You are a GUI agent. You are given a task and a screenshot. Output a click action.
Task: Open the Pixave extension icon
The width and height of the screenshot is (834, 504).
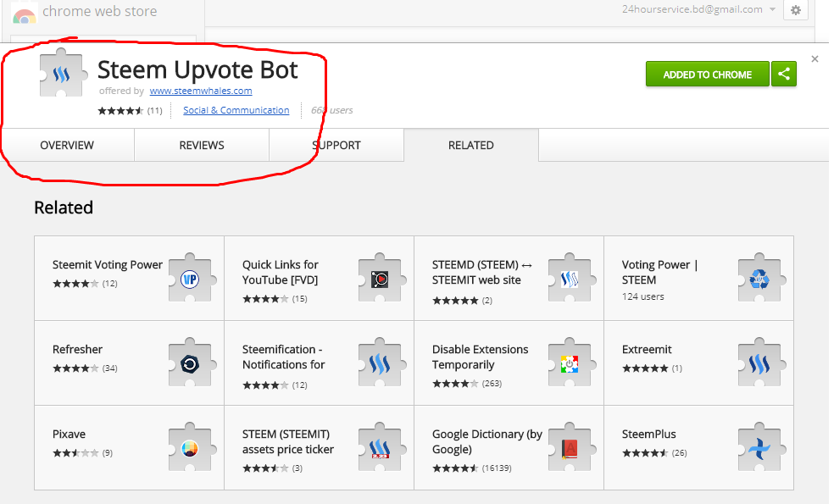[192, 447]
